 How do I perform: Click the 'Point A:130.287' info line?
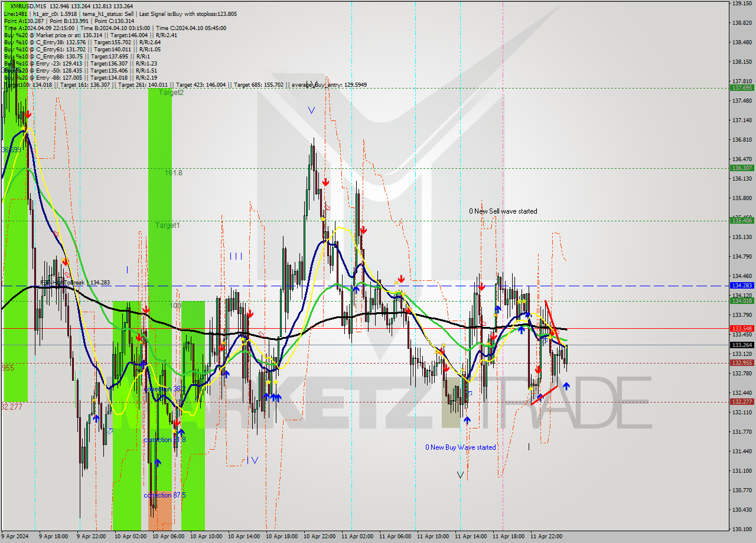coord(23,21)
